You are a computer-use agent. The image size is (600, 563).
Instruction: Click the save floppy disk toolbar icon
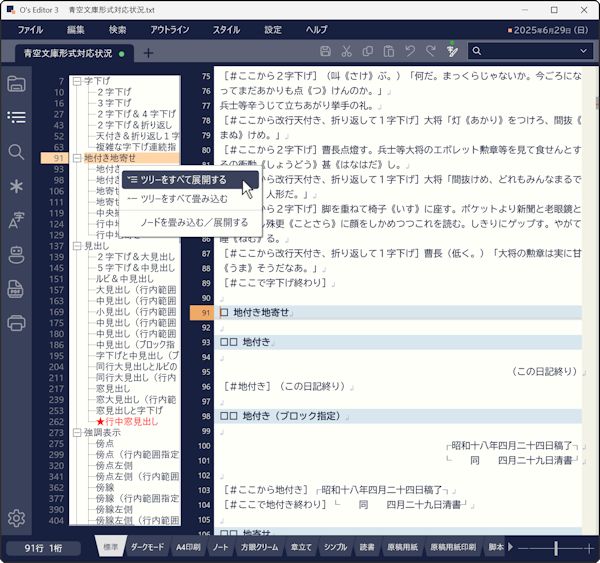(x=325, y=51)
